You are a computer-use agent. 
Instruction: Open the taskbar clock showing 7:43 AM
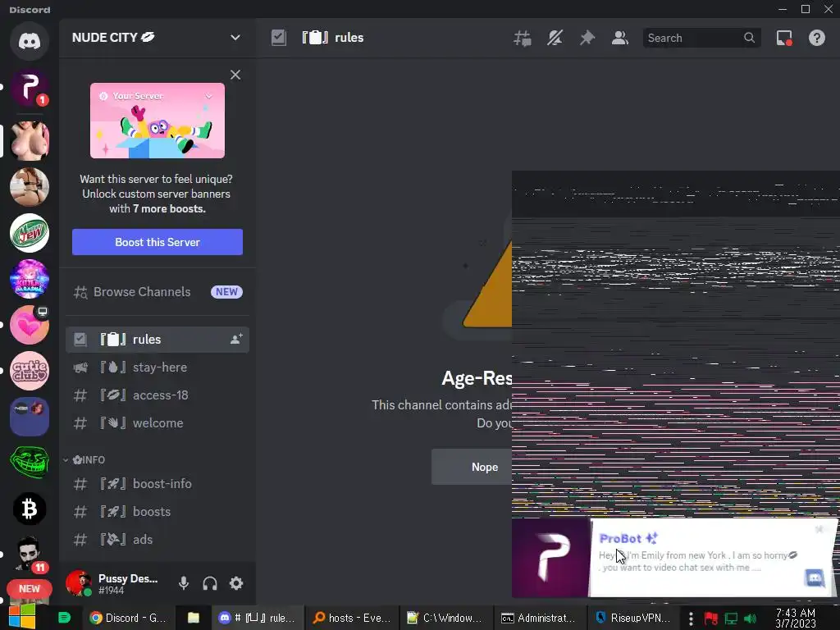[796, 618]
